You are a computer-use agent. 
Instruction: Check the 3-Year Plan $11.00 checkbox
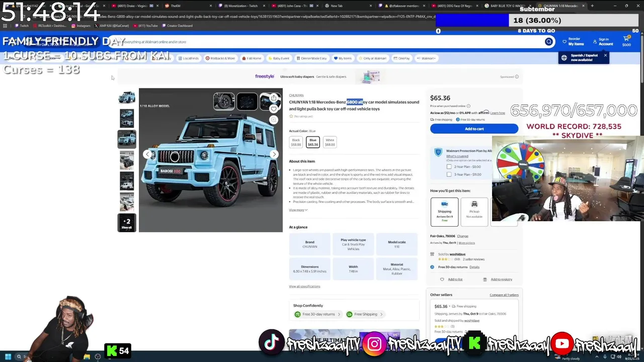449,174
